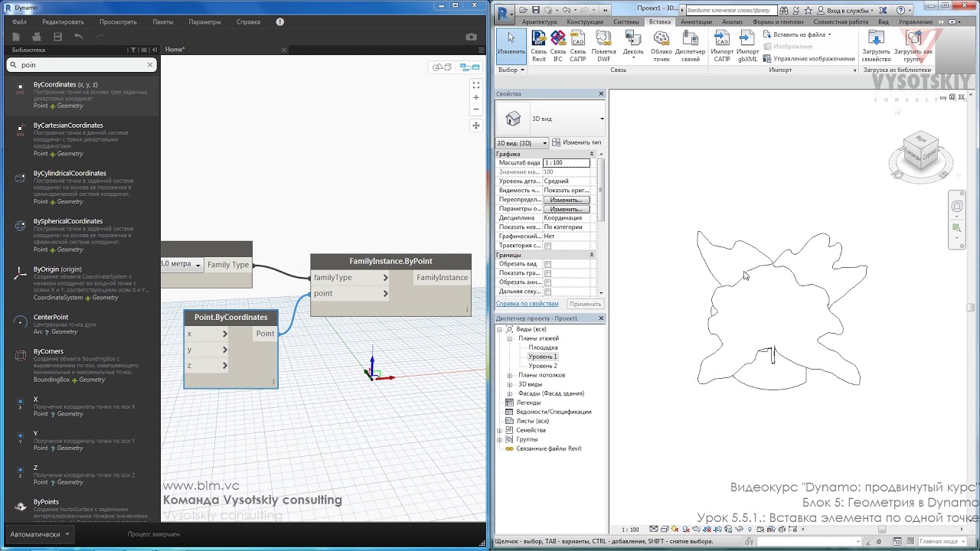Expand the Планы потолков tree node
980x551 pixels.
[510, 375]
